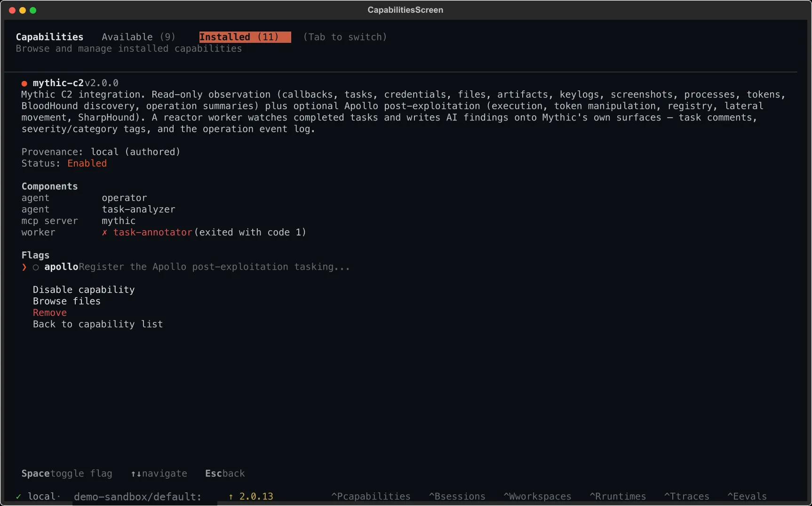
Task: Select the Installed (11) tab
Action: pyautogui.click(x=245, y=37)
